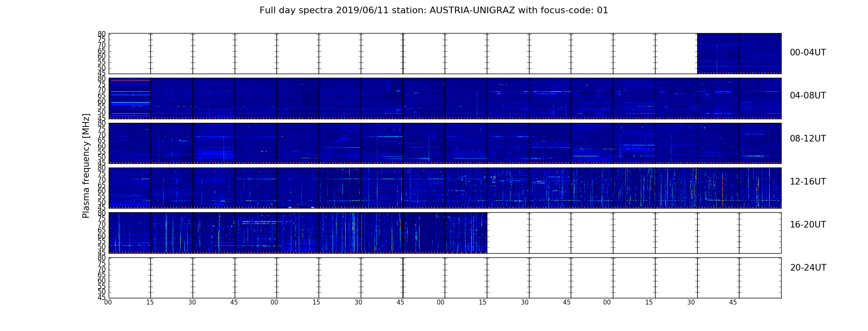This screenshot has height=331, width=868.
Task: Click the 'Plasma frequency [MHz]' axis label
Action: pos(86,165)
